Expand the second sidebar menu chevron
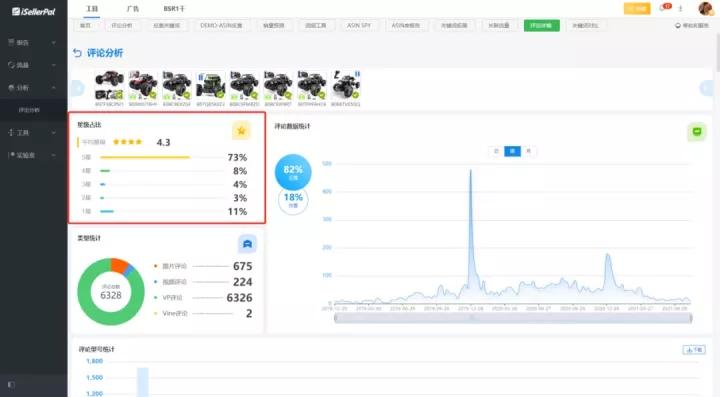The image size is (720, 397). (x=54, y=65)
